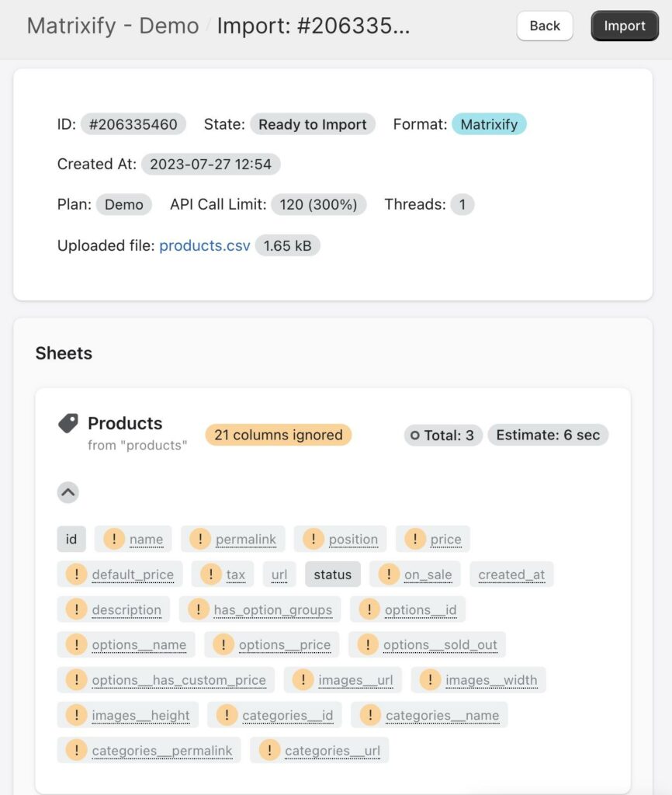Click the Matrixify format badge
The height and width of the screenshot is (795, 672).
coord(489,124)
